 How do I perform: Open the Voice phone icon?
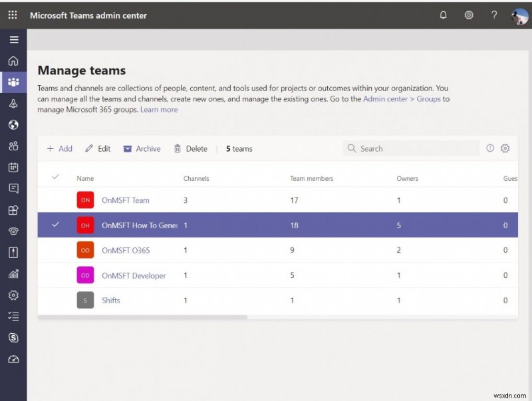(13, 231)
